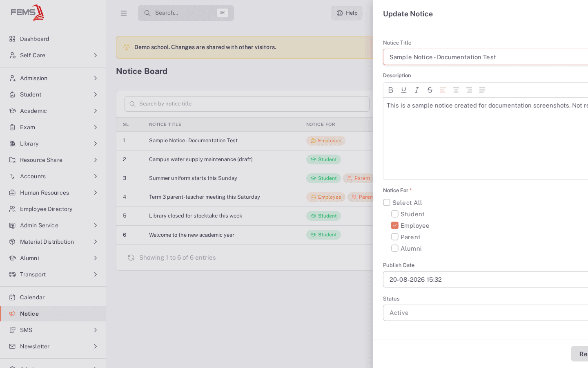The image size is (588, 368).
Task: Open the Status dropdown showing Active
Action: (486, 313)
